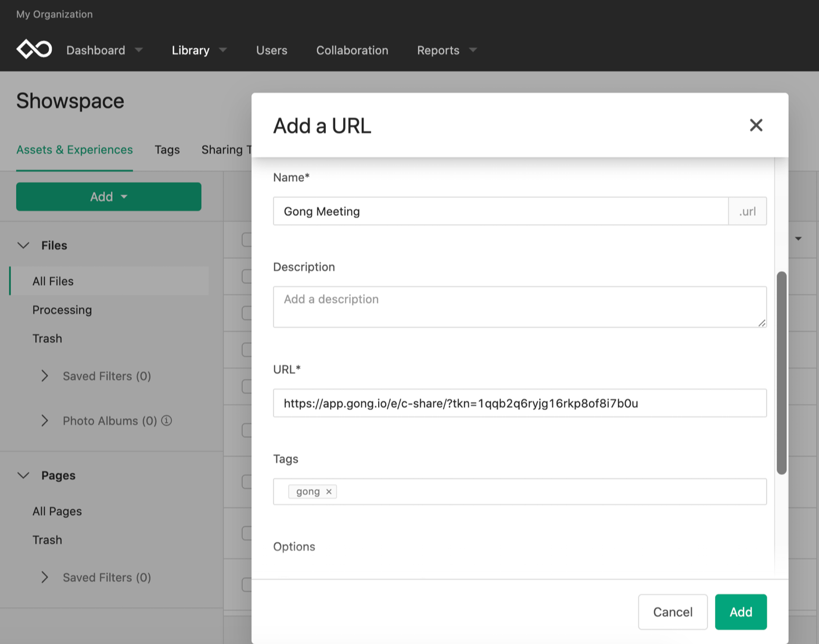Select All Pages in sidebar
The width and height of the screenshot is (819, 644).
click(57, 511)
